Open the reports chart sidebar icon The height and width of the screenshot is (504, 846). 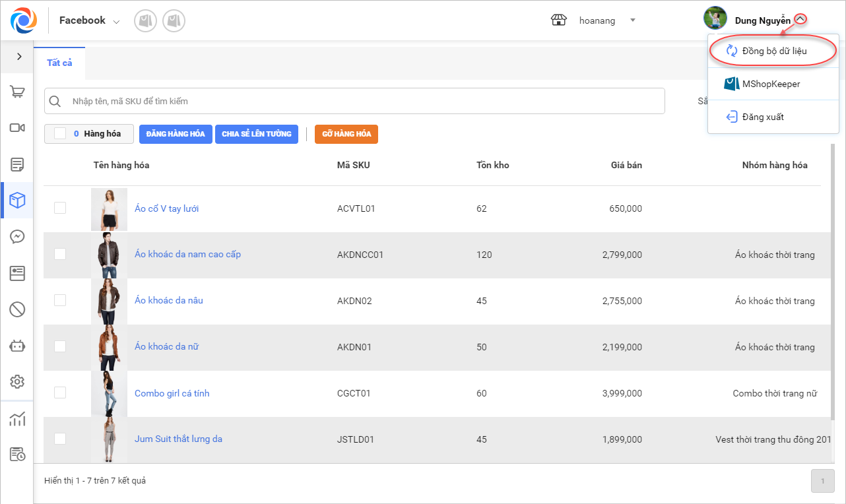click(x=17, y=419)
